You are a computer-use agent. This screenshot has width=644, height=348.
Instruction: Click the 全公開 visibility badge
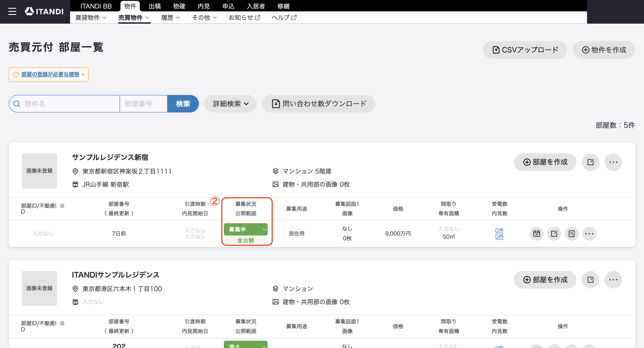click(x=246, y=241)
